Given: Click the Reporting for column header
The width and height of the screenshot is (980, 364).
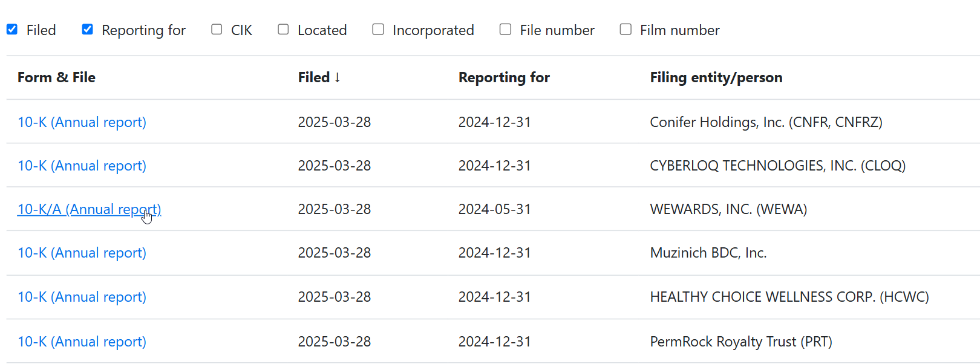Looking at the screenshot, I should tap(504, 77).
